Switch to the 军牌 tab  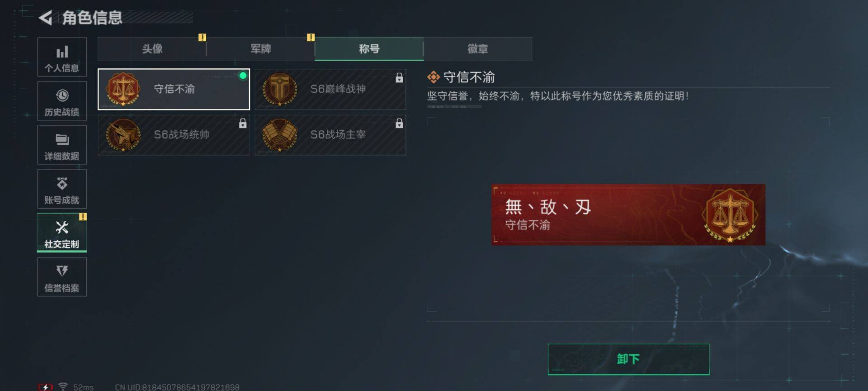click(260, 49)
